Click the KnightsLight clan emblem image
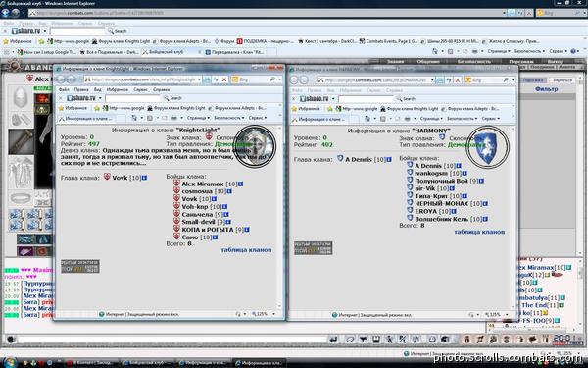The image size is (588, 368). [255, 145]
